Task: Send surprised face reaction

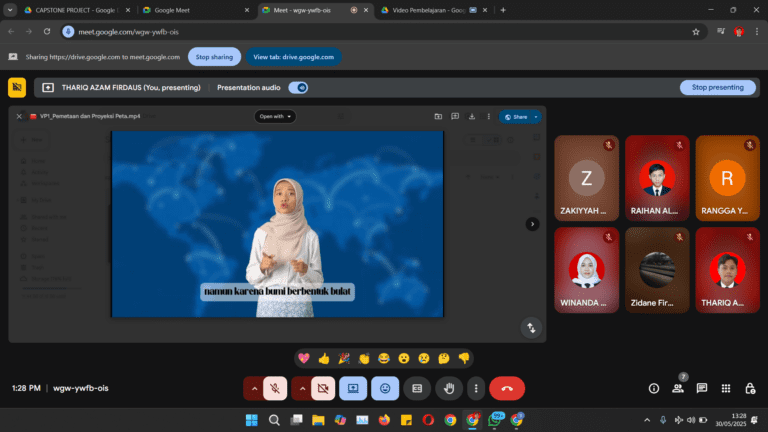Action: click(404, 359)
